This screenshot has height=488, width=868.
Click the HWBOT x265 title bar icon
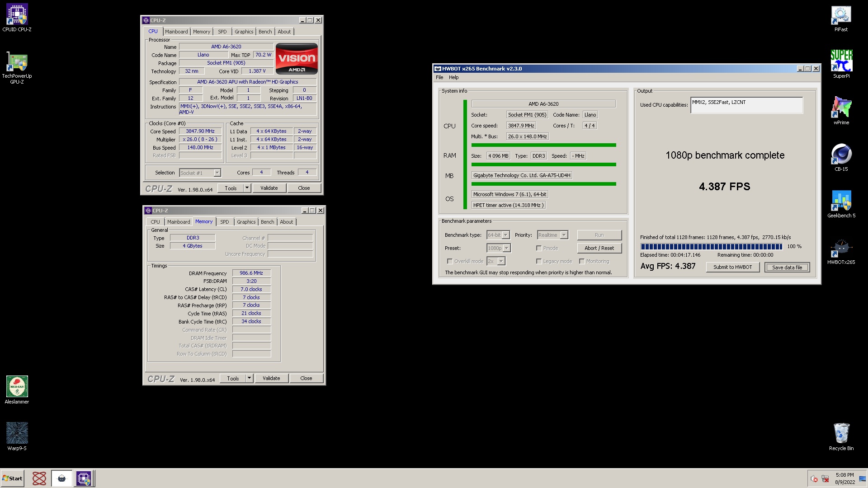tap(437, 69)
